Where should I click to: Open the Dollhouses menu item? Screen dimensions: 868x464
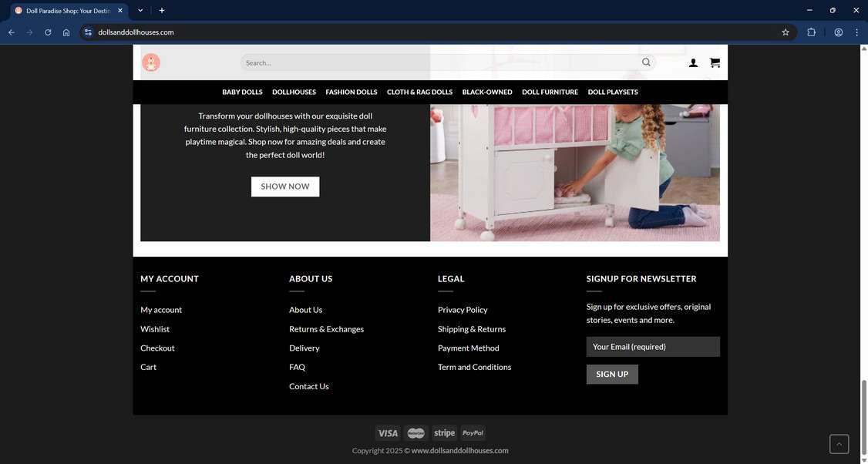[x=294, y=92]
